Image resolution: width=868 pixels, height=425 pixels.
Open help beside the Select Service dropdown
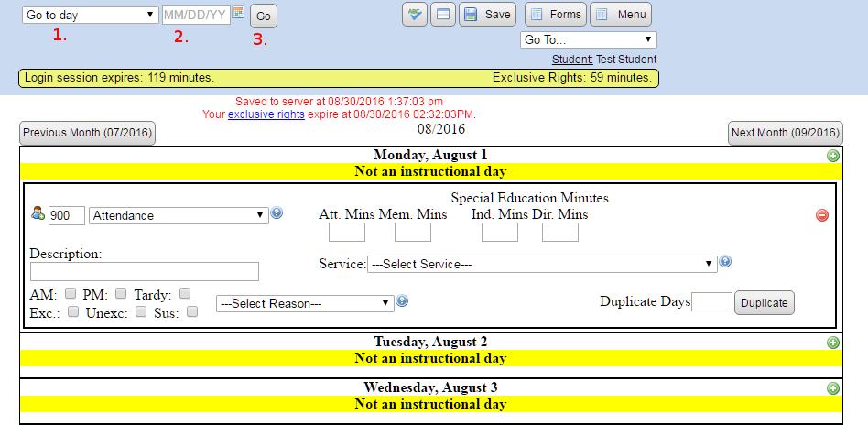pos(725,262)
